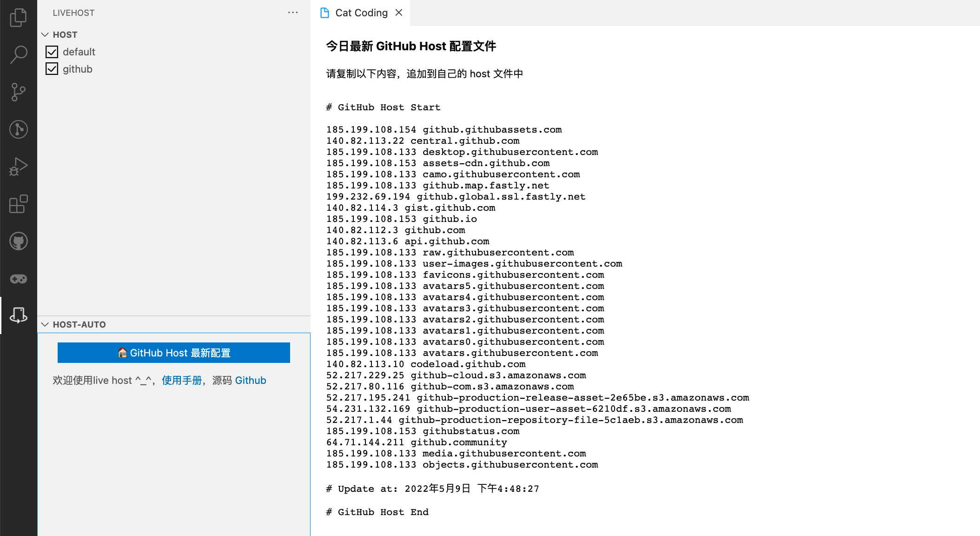Select the LiveHost activity bar icon
Viewport: 980px width, 536px height.
click(x=18, y=315)
